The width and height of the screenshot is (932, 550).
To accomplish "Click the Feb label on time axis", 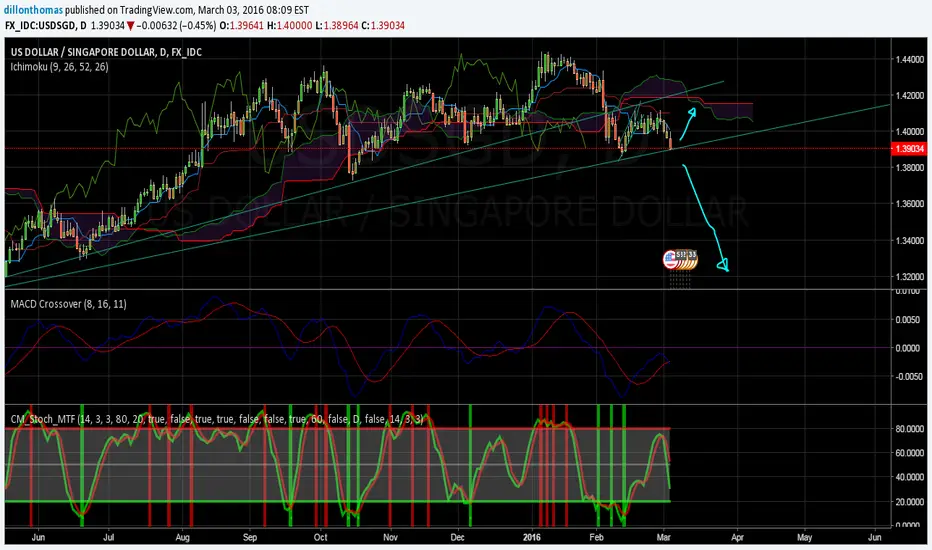I will click(x=596, y=538).
